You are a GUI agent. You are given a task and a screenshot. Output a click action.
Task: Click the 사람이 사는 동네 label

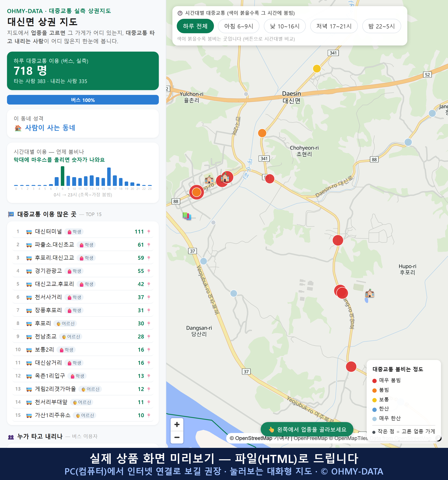click(50, 128)
